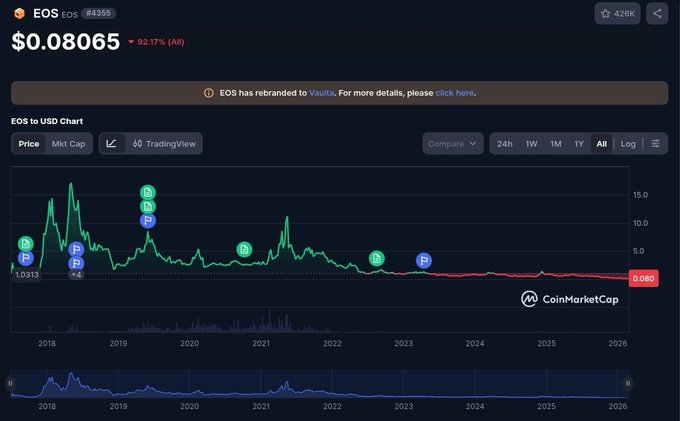This screenshot has height=421, width=680.
Task: Open the chart settings sliders icon
Action: tap(655, 144)
